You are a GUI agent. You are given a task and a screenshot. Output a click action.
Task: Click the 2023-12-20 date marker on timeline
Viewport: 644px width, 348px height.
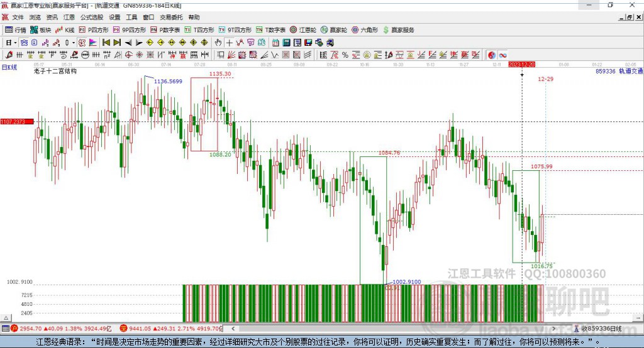(x=521, y=65)
